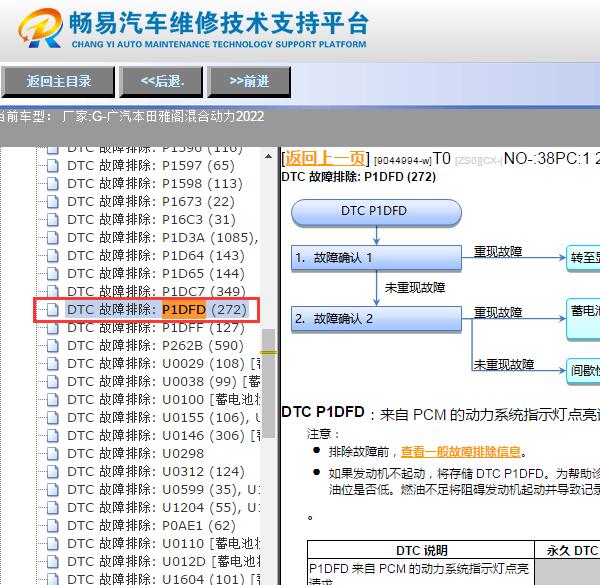Click flowchart step 1. 故障确认 1

coord(376,257)
